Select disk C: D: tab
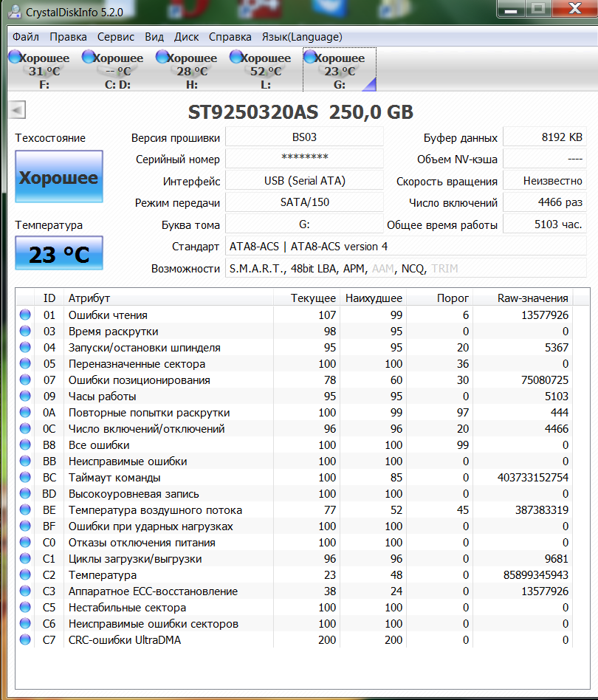Screen dimensions: 598x700 [x=117, y=70]
